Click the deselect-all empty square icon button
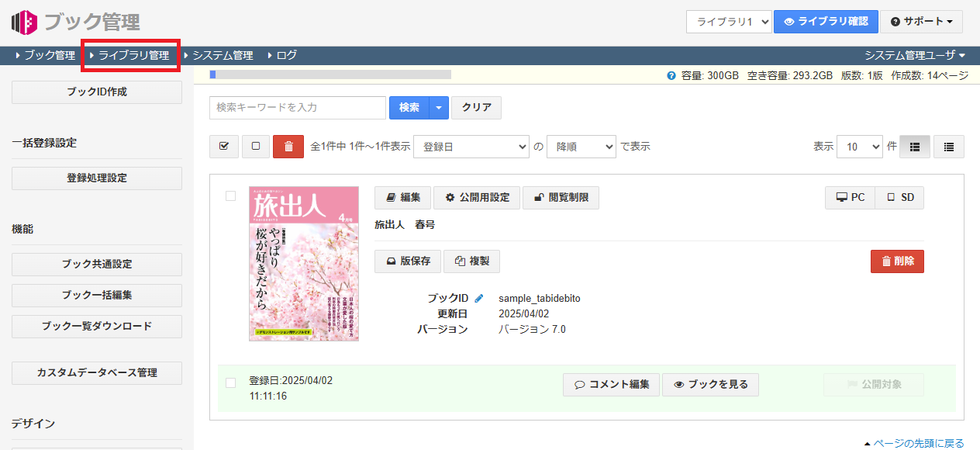This screenshot has width=980, height=450. tap(256, 147)
